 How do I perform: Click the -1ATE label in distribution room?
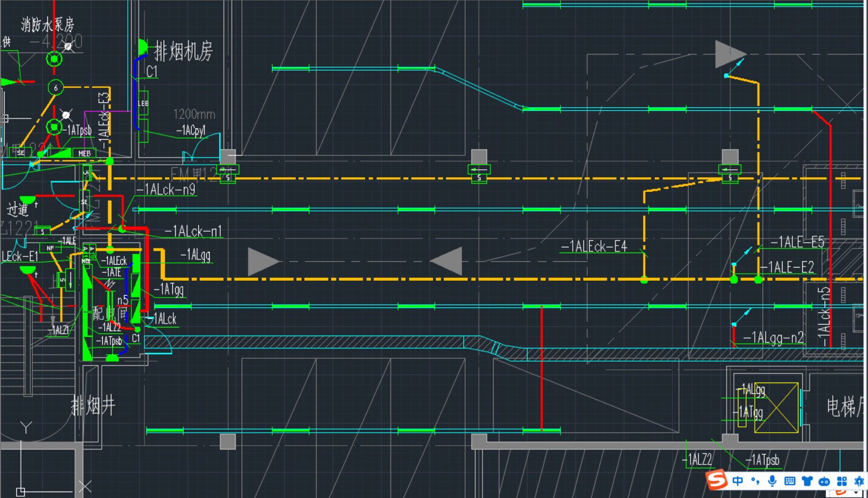pyautogui.click(x=111, y=272)
